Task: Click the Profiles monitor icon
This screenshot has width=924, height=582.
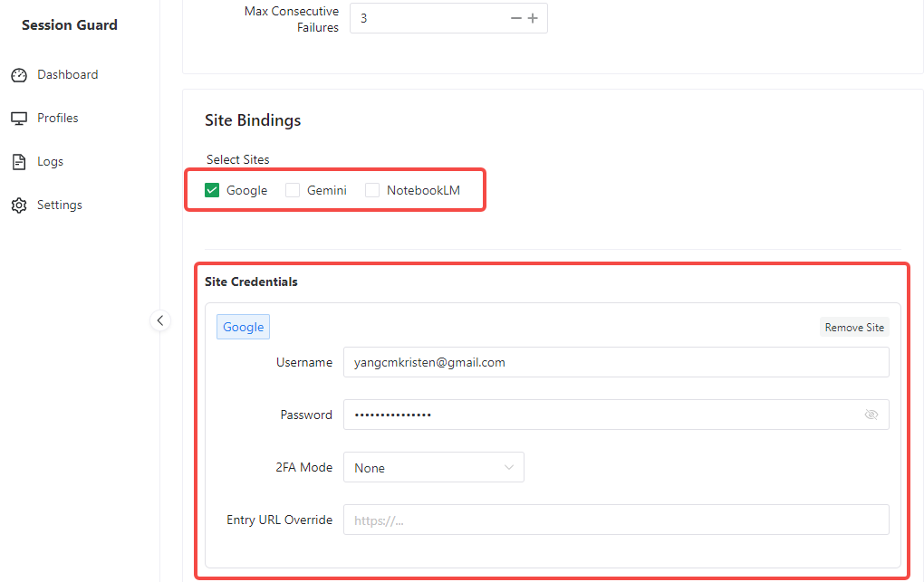Action: coord(19,119)
